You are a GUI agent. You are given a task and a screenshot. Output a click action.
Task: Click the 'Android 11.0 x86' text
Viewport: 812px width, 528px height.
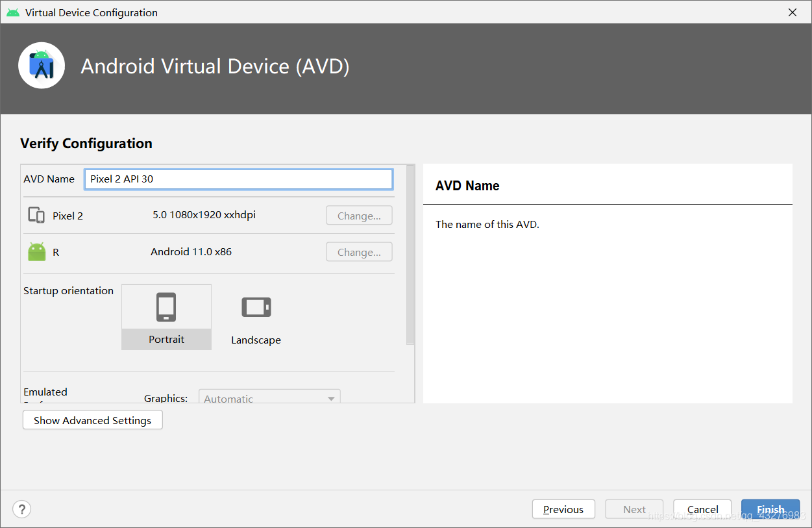tap(191, 251)
